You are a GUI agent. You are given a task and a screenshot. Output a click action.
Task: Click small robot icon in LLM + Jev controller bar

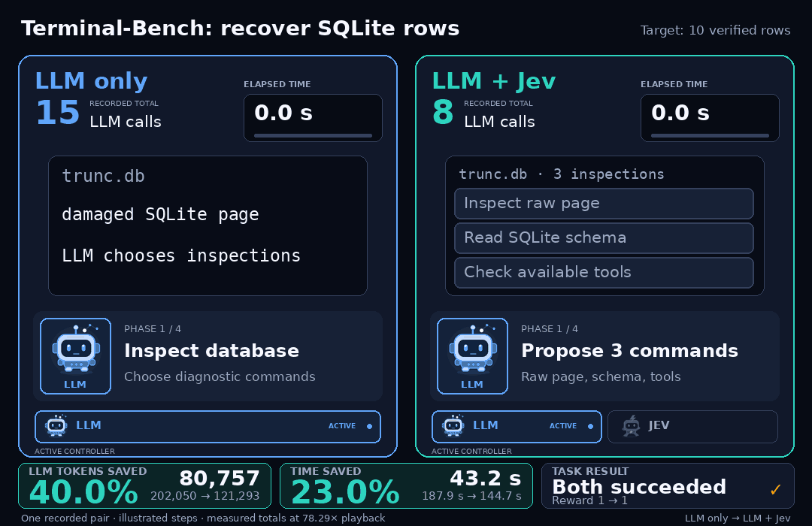[x=453, y=425]
